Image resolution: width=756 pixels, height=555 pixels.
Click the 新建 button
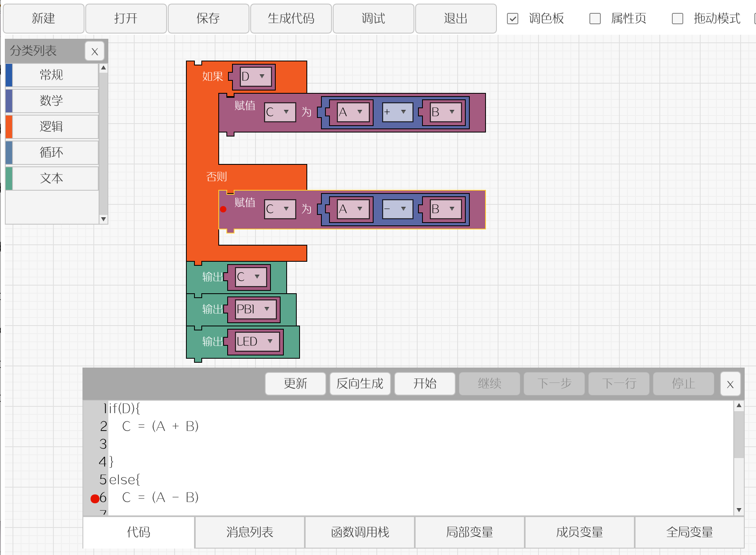(44, 18)
